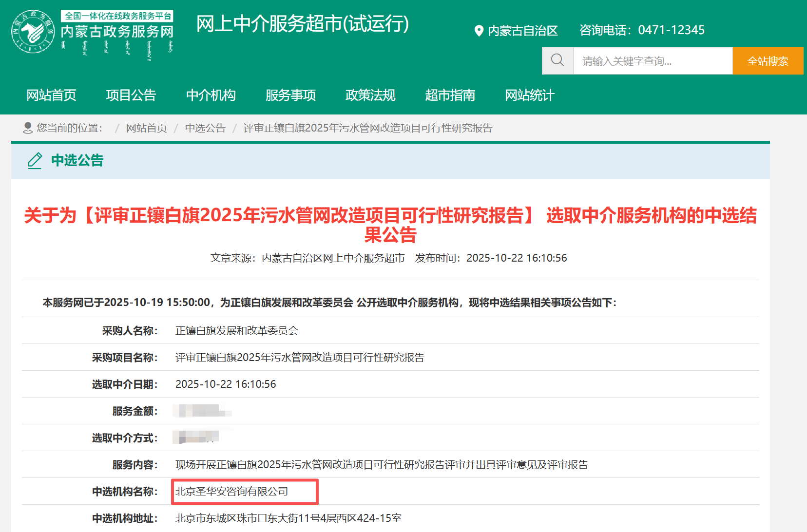The image size is (807, 532).
Task: Click the horse emblem in the circular logo
Action: tap(32, 31)
